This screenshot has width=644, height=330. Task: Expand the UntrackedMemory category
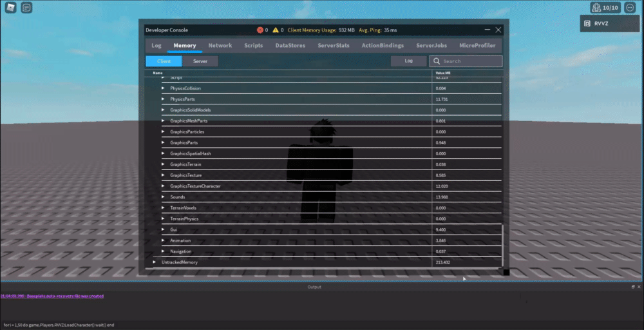(x=155, y=262)
